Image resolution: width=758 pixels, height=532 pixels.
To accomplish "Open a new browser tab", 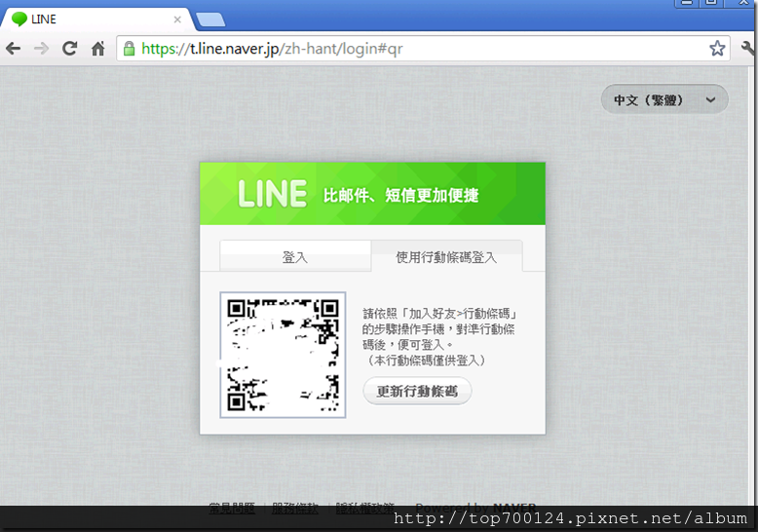I will tap(210, 19).
